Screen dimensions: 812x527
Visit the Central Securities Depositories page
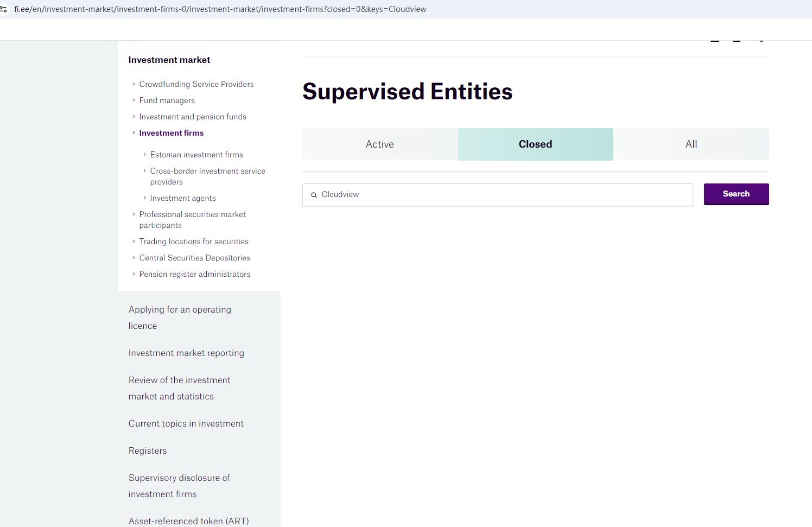point(194,258)
